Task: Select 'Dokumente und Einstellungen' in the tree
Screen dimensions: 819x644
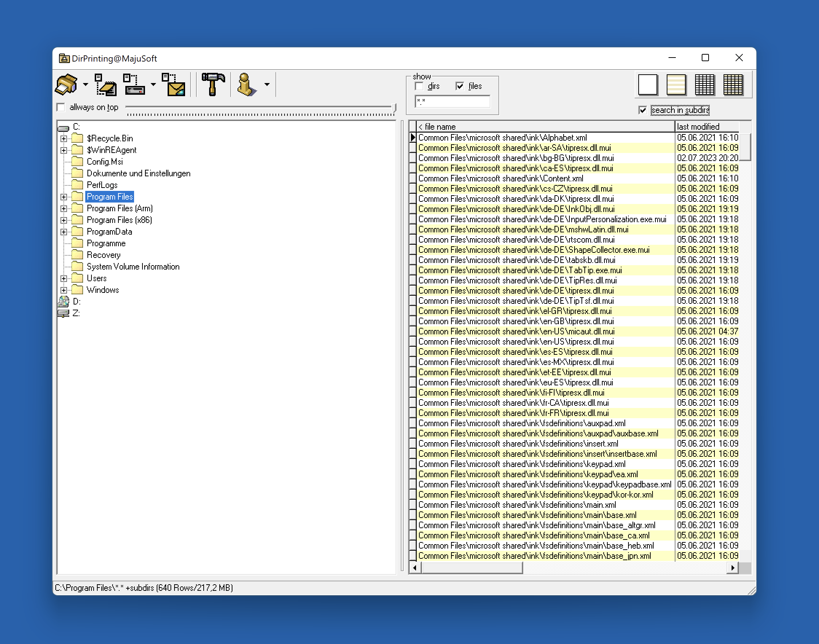Action: [138, 173]
